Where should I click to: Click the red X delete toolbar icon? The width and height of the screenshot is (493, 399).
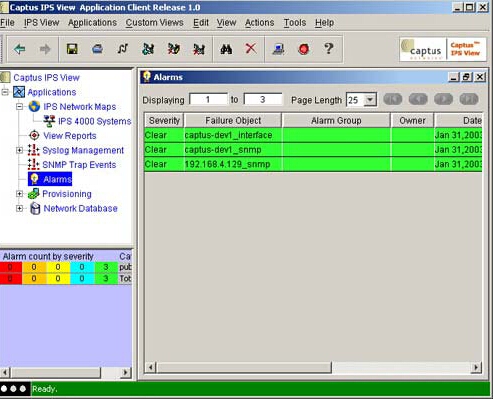[x=251, y=49]
